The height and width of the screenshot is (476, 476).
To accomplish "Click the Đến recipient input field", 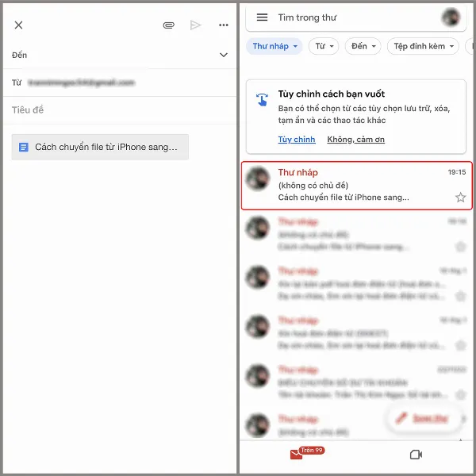I will point(120,55).
